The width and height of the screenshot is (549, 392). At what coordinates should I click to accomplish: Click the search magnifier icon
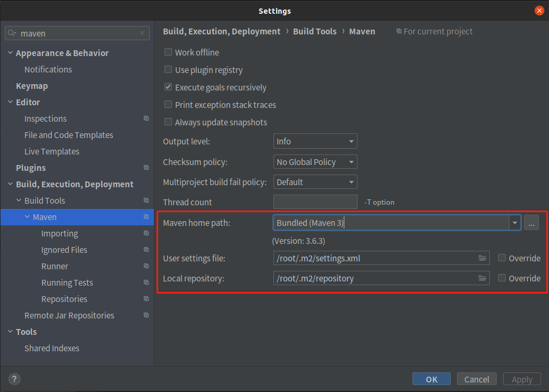(x=12, y=33)
